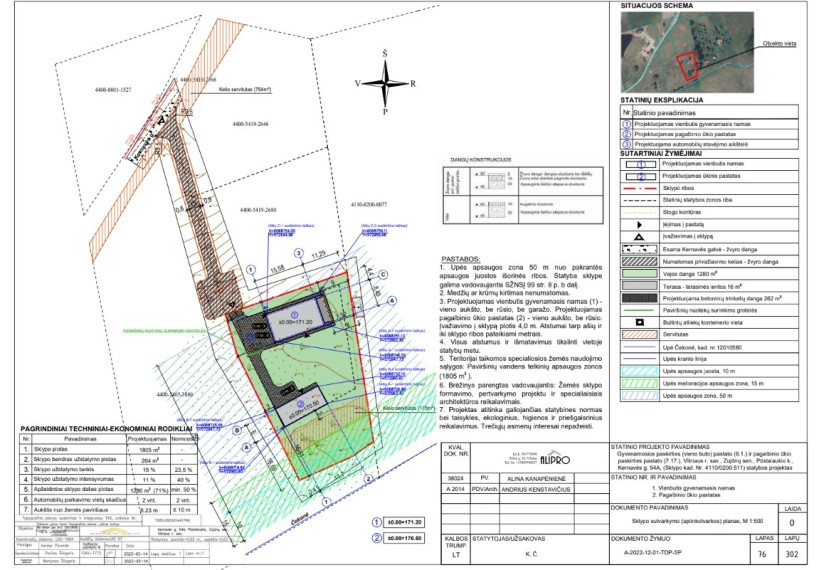Click parcel number 4400-6601-1527
The image size is (819, 570).
(113, 90)
